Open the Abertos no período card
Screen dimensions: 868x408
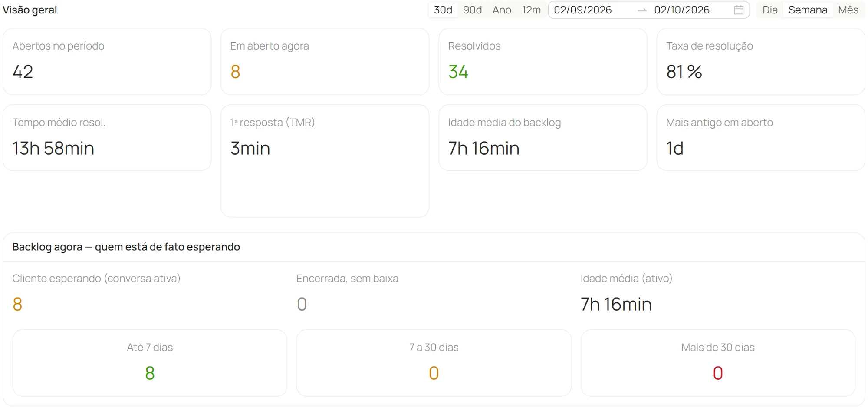pyautogui.click(x=107, y=62)
